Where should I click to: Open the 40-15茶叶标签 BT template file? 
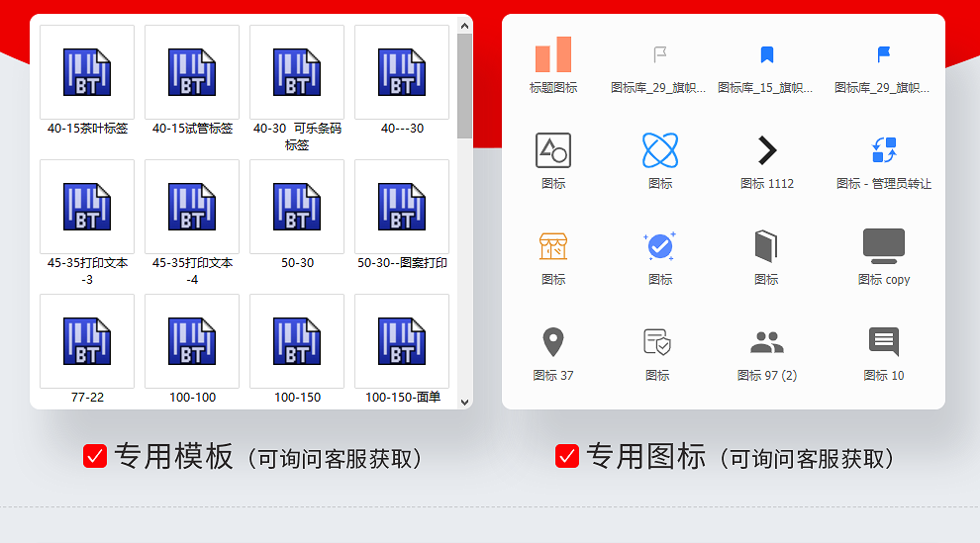[87, 72]
